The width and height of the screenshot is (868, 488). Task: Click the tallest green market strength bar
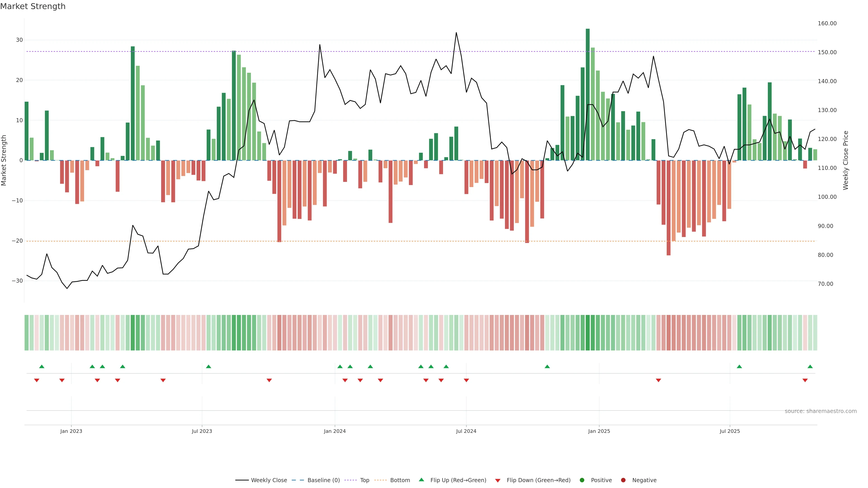tap(588, 94)
